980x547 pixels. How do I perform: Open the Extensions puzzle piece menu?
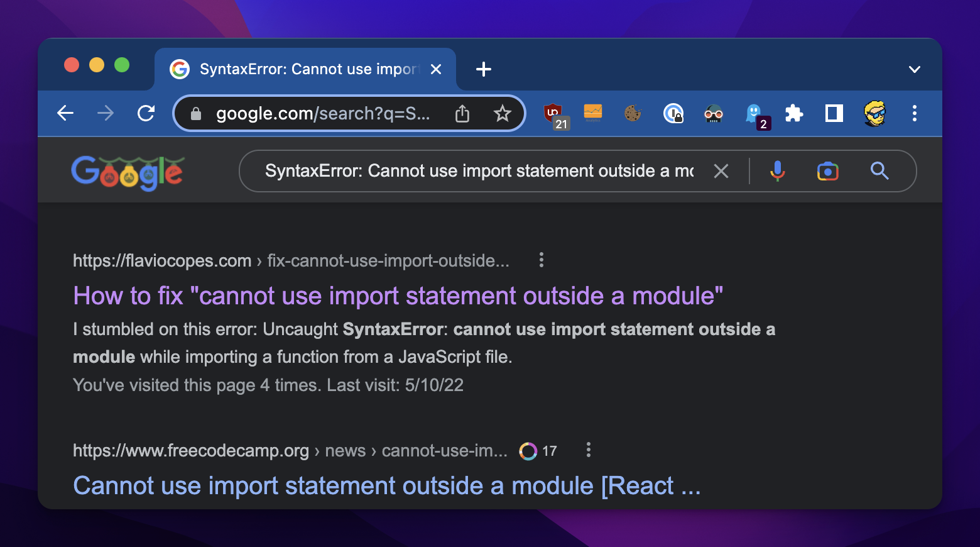794,114
